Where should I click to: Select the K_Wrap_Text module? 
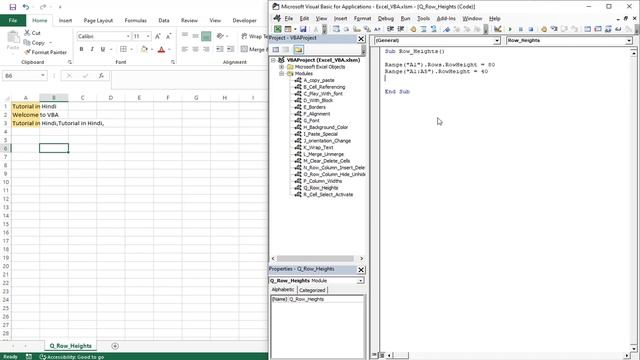click(x=318, y=148)
